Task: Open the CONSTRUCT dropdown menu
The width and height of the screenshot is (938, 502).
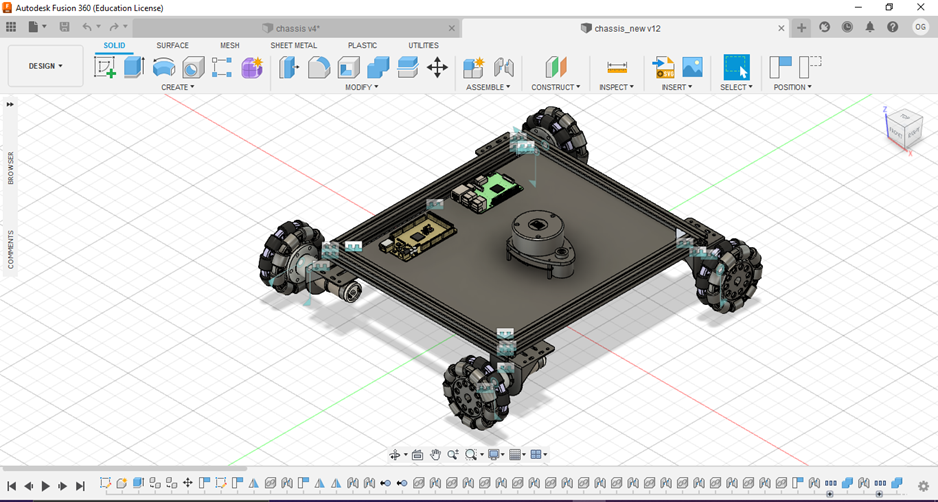Action: pyautogui.click(x=556, y=87)
